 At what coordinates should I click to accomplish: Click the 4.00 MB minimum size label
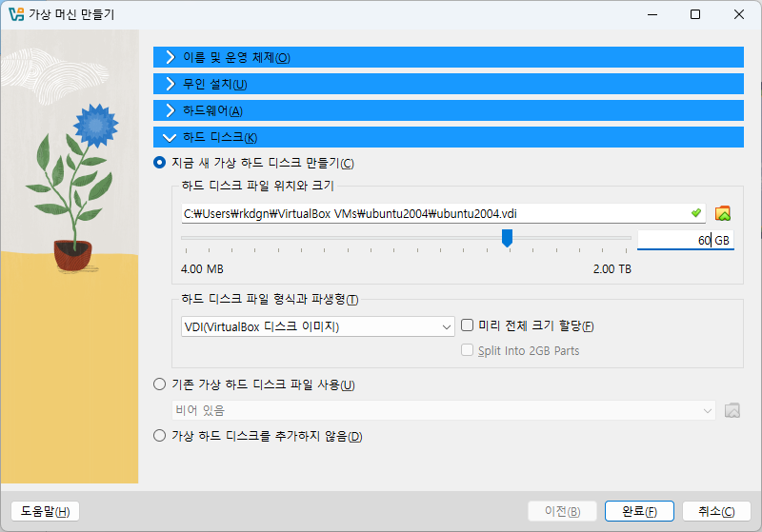pyautogui.click(x=202, y=269)
